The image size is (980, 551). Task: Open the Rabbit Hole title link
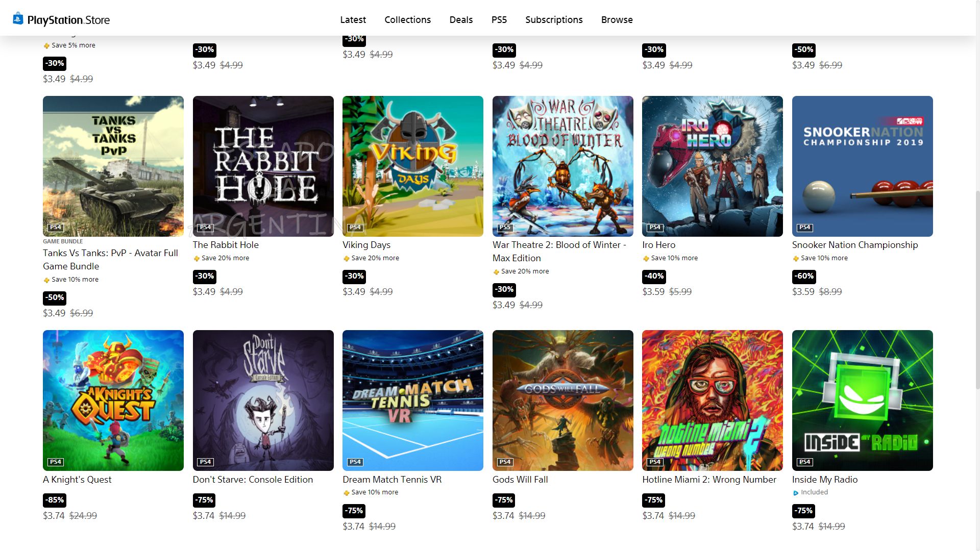pyautogui.click(x=226, y=245)
